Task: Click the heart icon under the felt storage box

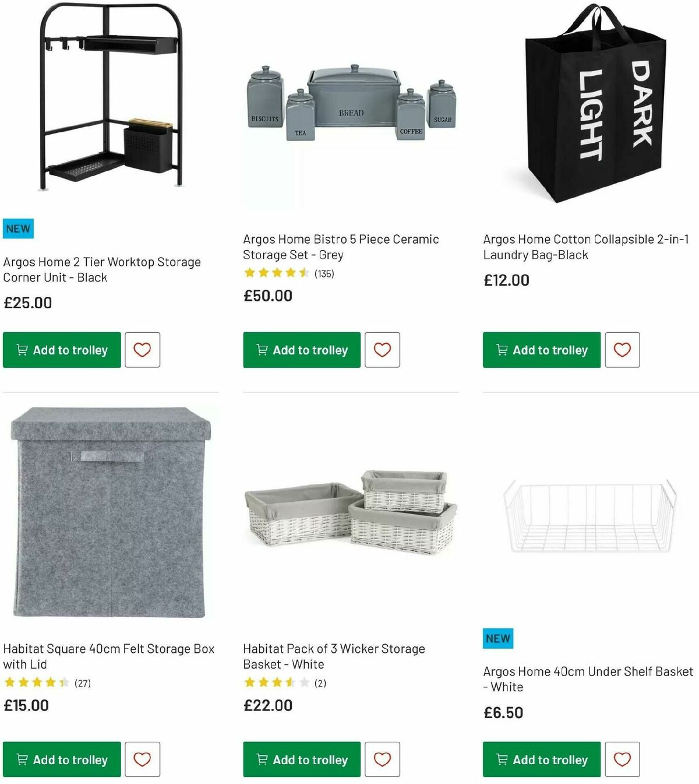Action: tap(142, 760)
